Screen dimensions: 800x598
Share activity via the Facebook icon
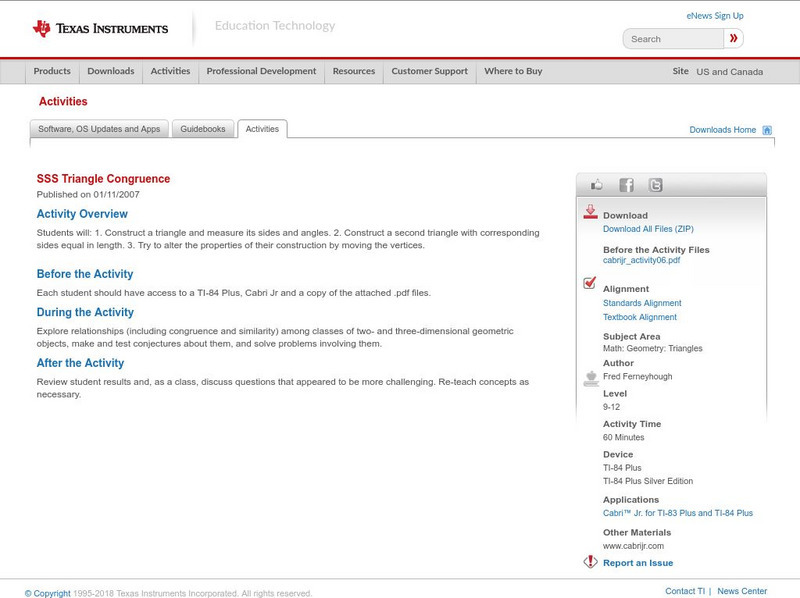(626, 185)
